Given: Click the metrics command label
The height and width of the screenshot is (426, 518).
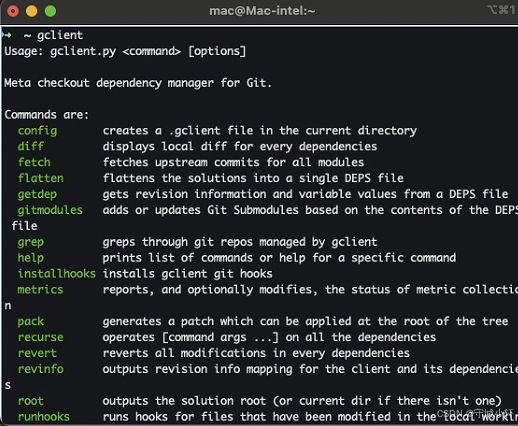Looking at the screenshot, I should (40, 290).
